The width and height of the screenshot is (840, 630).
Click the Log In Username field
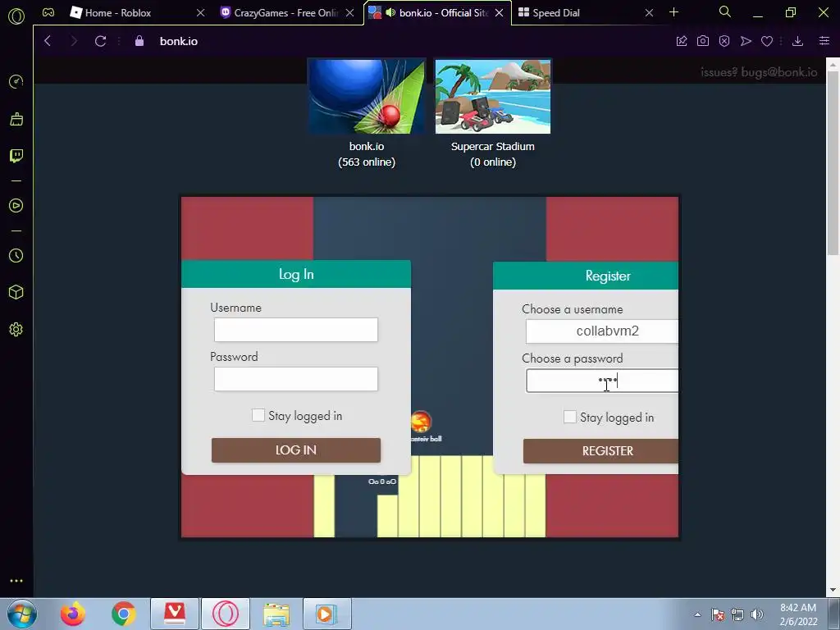pos(295,330)
